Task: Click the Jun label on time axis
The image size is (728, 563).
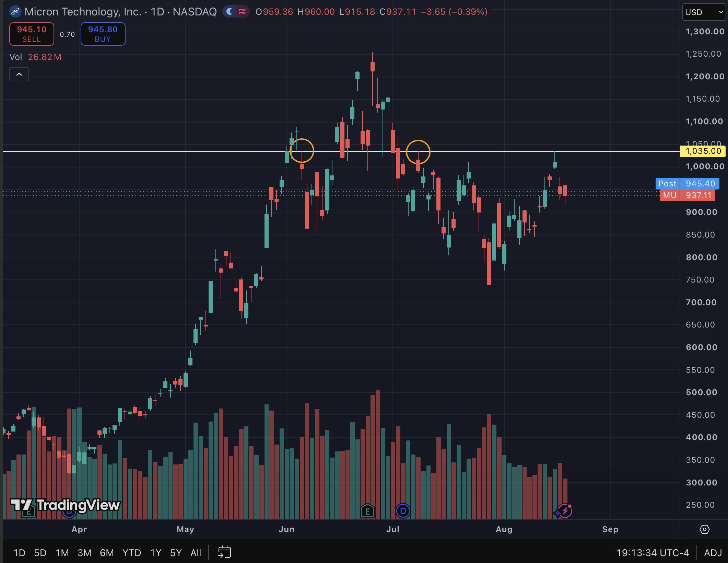Action: click(286, 529)
